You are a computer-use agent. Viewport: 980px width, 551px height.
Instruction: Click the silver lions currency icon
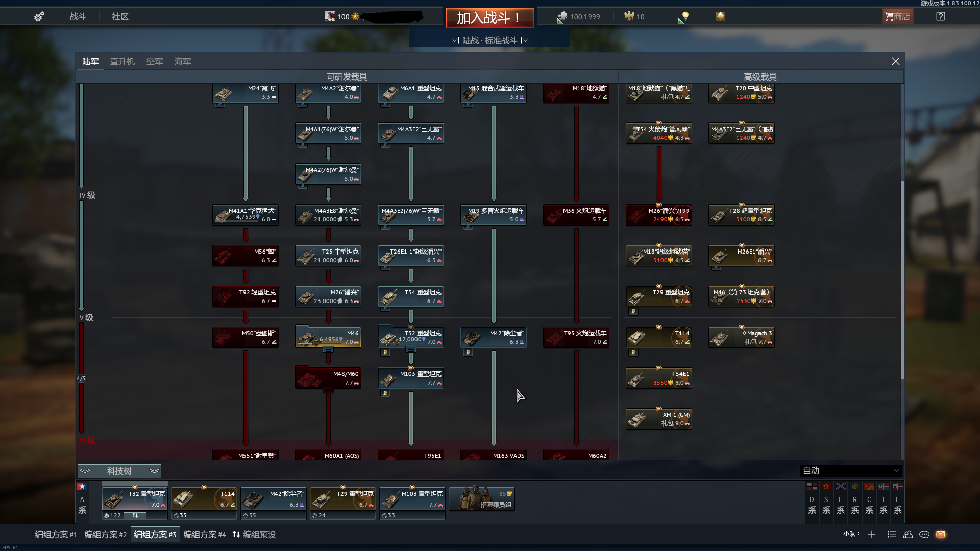561,17
